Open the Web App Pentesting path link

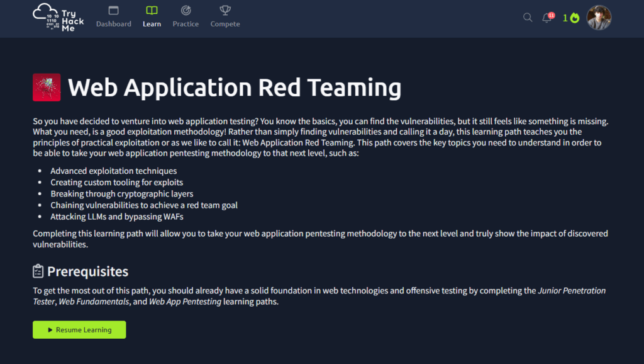[185, 302]
